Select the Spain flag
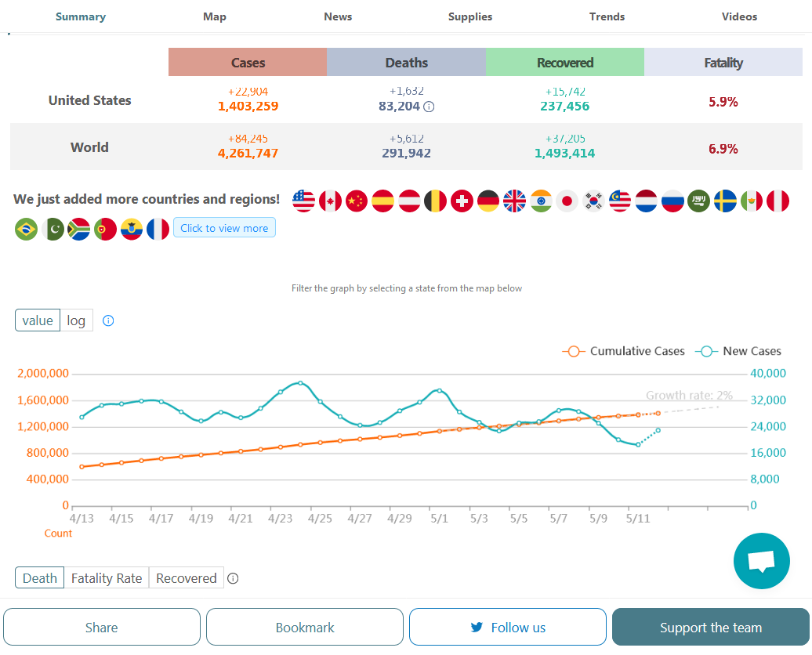Viewport: 812px width, 655px height. pyautogui.click(x=382, y=201)
